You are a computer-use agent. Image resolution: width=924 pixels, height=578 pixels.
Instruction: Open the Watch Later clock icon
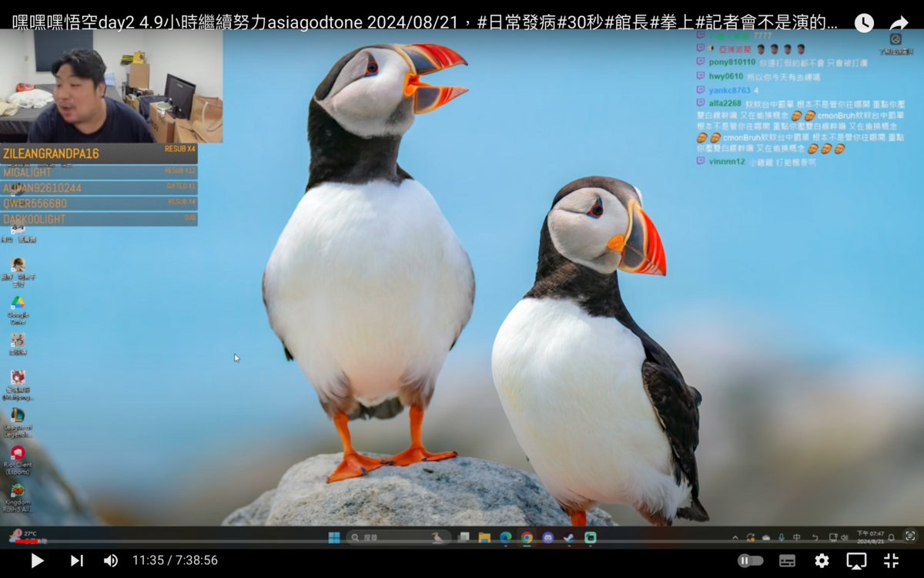[x=864, y=23]
